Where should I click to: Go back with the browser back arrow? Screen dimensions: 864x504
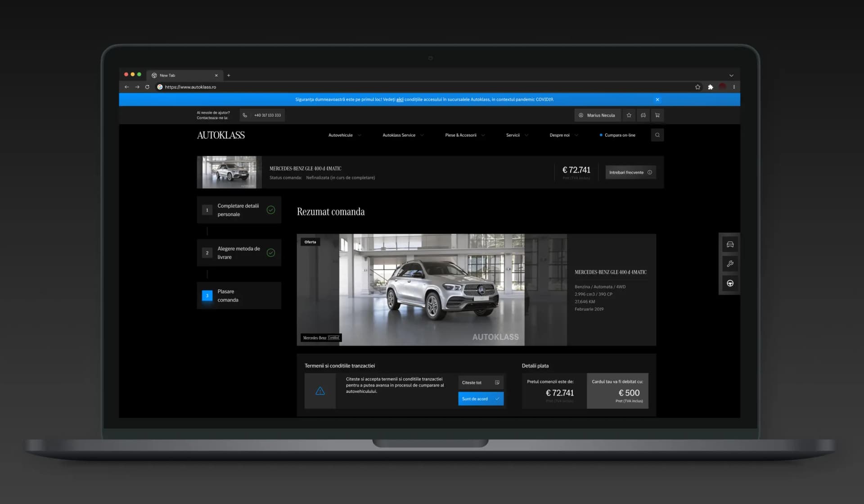(126, 87)
